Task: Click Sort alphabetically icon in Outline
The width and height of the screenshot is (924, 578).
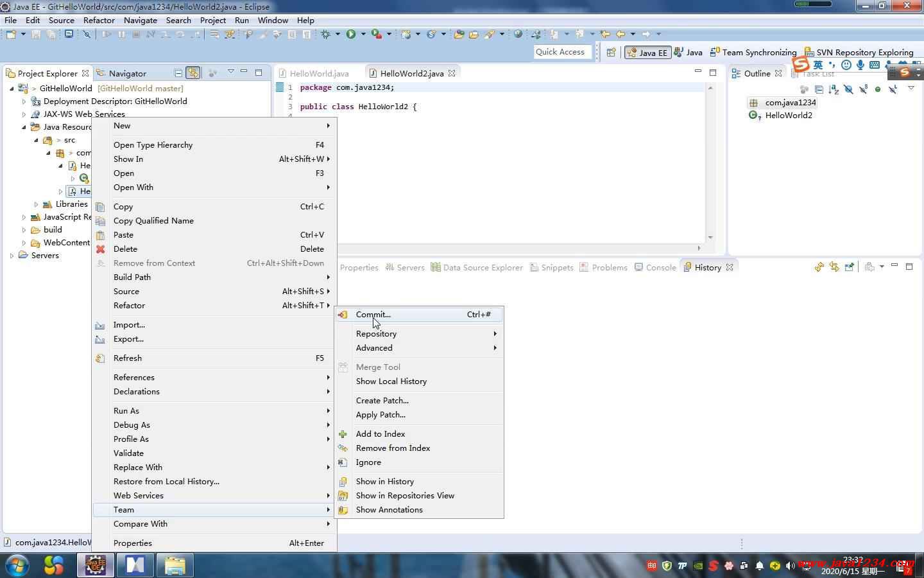Action: click(834, 89)
